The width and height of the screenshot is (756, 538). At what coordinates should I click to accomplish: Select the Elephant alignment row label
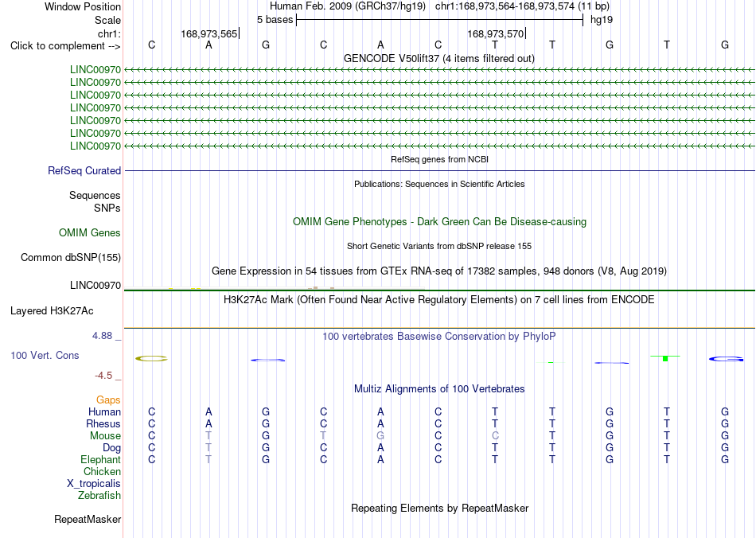pos(101,459)
